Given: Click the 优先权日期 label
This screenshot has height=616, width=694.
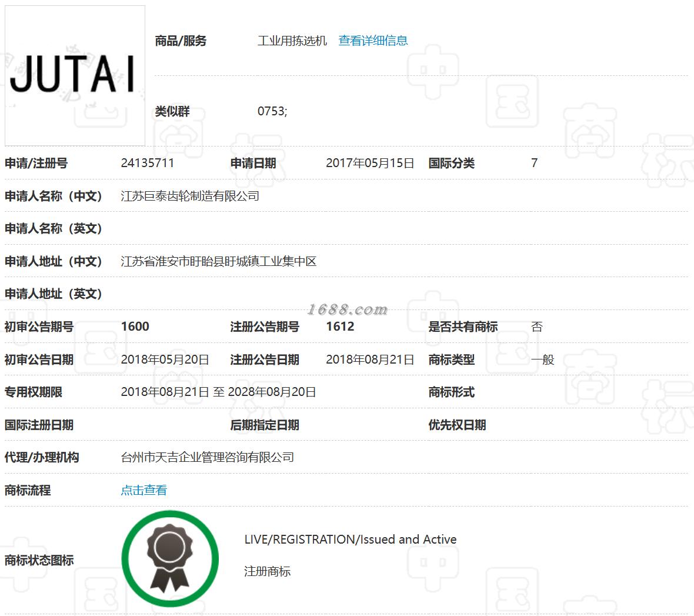Looking at the screenshot, I should pos(457,425).
